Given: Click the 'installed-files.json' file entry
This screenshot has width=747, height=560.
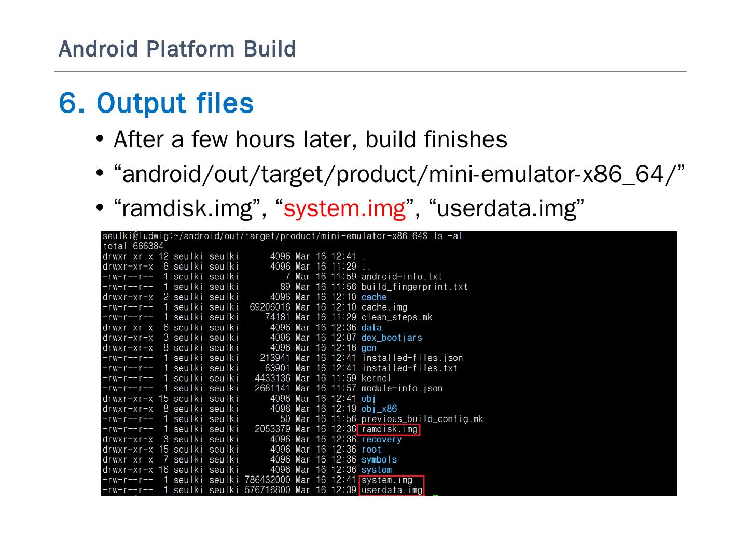Looking at the screenshot, I should 412,358.
